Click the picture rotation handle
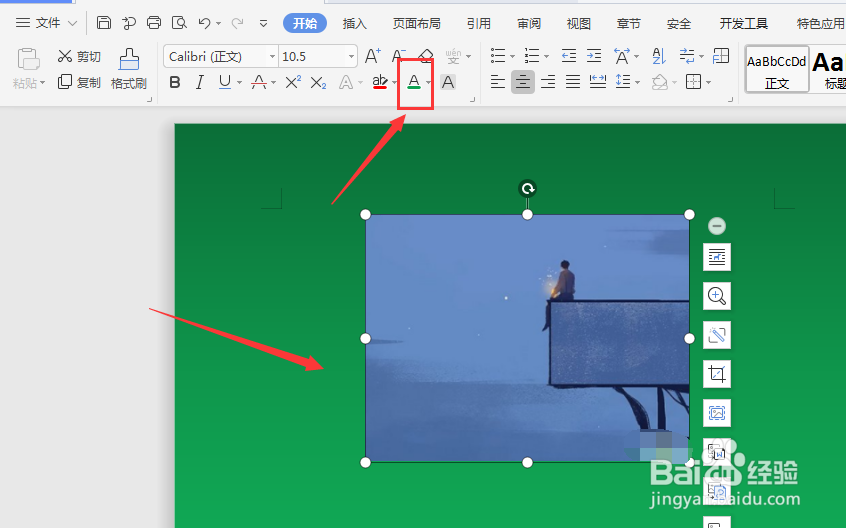846x528 pixels. (527, 188)
